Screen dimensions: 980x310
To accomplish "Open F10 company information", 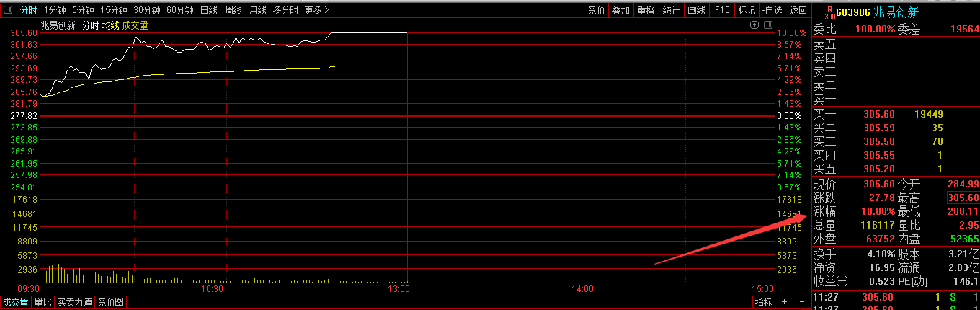I will (x=721, y=10).
